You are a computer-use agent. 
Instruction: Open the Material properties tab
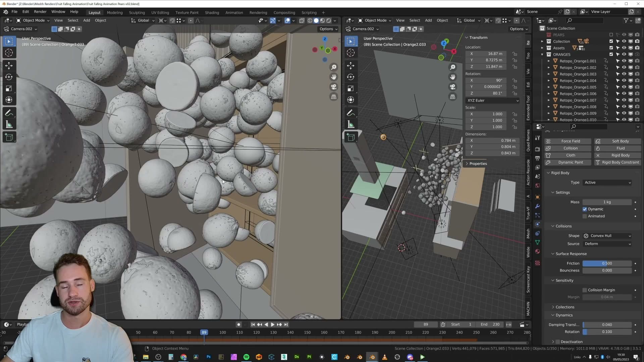pyautogui.click(x=537, y=251)
